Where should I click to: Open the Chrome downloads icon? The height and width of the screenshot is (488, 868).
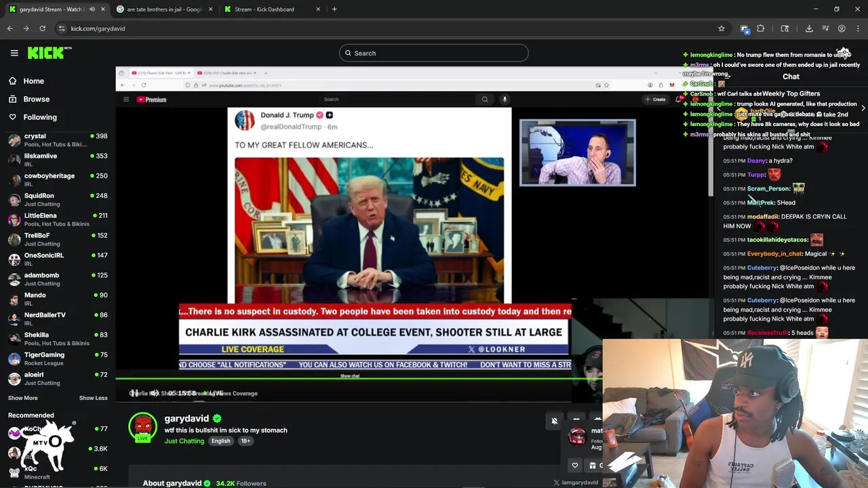click(x=809, y=28)
